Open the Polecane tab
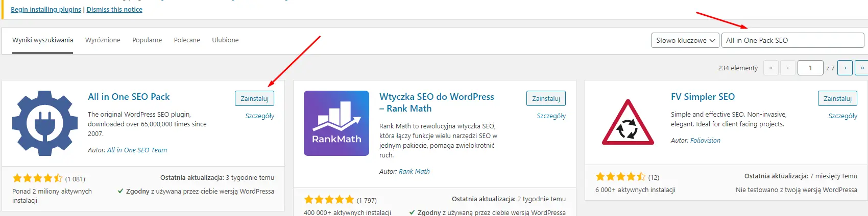868x216 pixels. pos(187,40)
